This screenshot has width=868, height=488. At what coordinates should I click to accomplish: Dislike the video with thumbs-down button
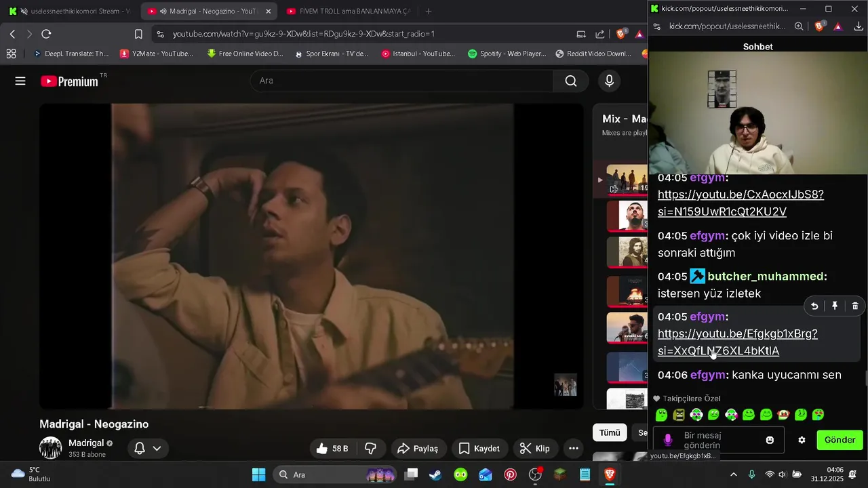tap(371, 449)
